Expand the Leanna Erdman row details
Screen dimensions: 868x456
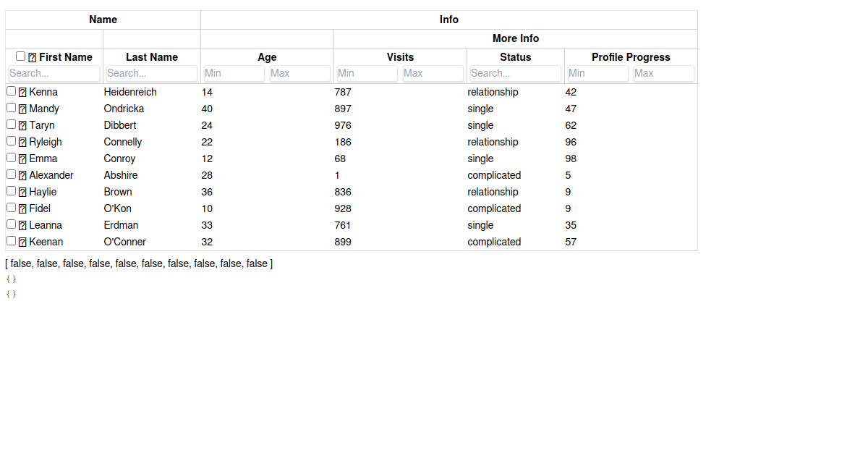click(x=22, y=226)
